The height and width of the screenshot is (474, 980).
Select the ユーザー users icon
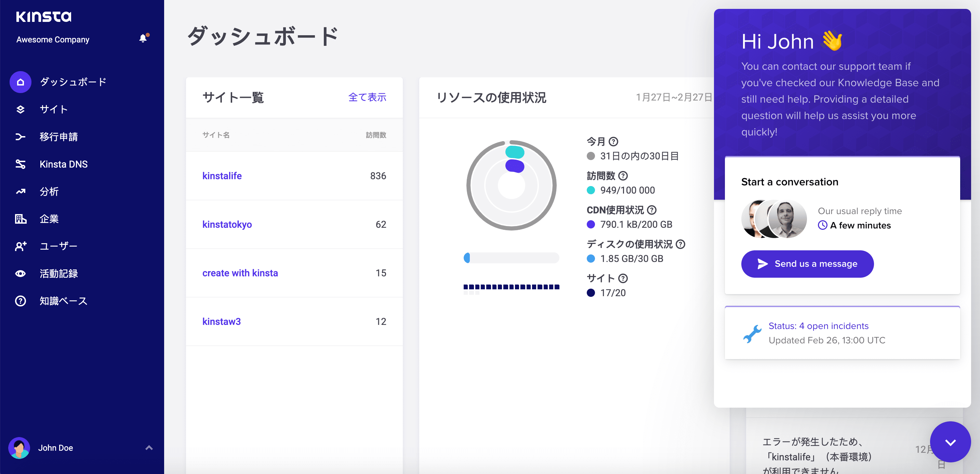point(20,246)
